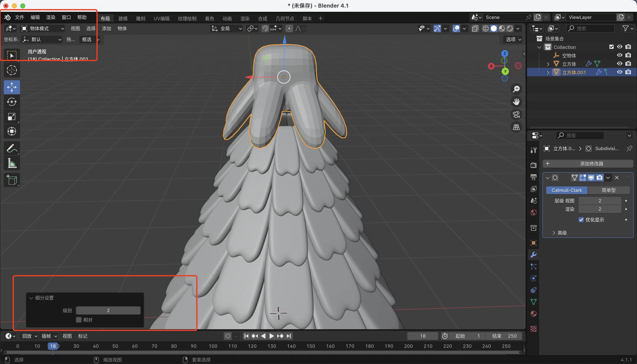The height and width of the screenshot is (364, 637).
Task: Enable the 相对 checkbox
Action: coord(79,320)
